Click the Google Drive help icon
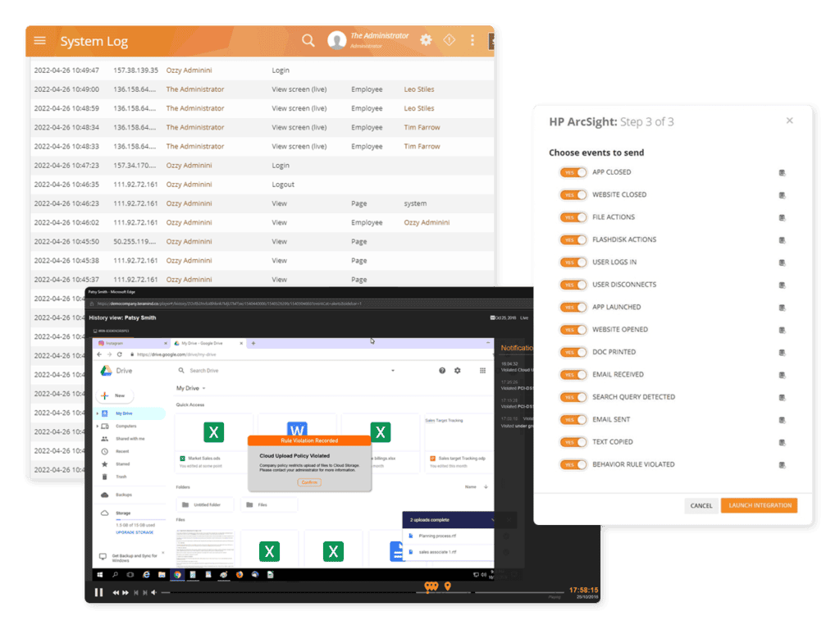This screenshot has width=840, height=630. pos(442,371)
